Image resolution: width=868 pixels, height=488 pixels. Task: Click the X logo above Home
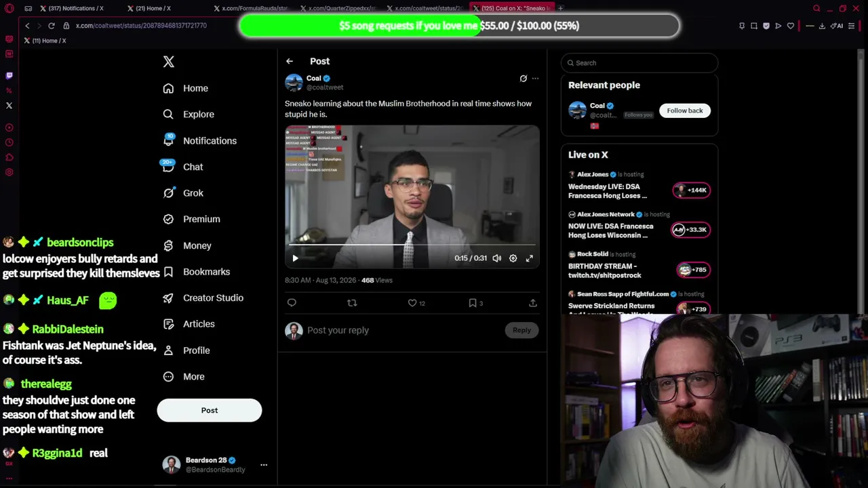(x=169, y=62)
